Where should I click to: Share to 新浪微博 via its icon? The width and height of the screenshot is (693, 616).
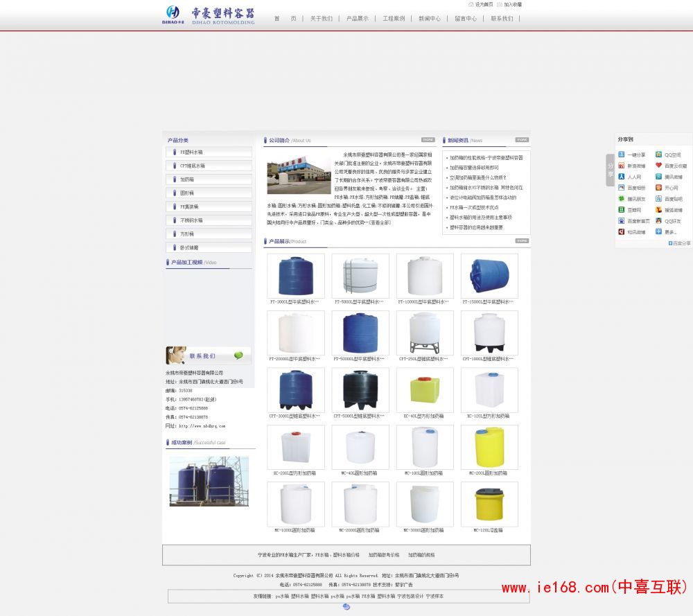click(x=622, y=166)
